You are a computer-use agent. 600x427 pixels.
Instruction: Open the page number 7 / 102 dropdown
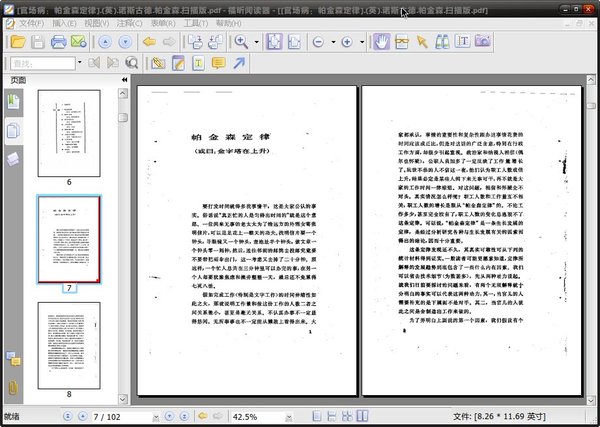point(156,417)
